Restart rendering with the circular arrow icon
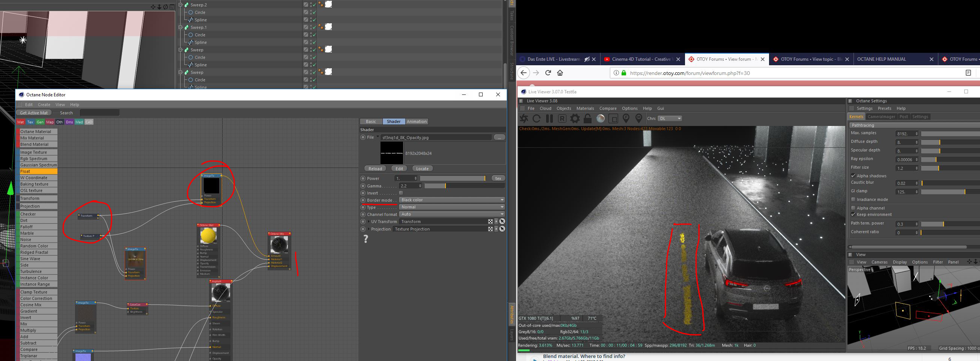Image resolution: width=980 pixels, height=361 pixels. 536,118
